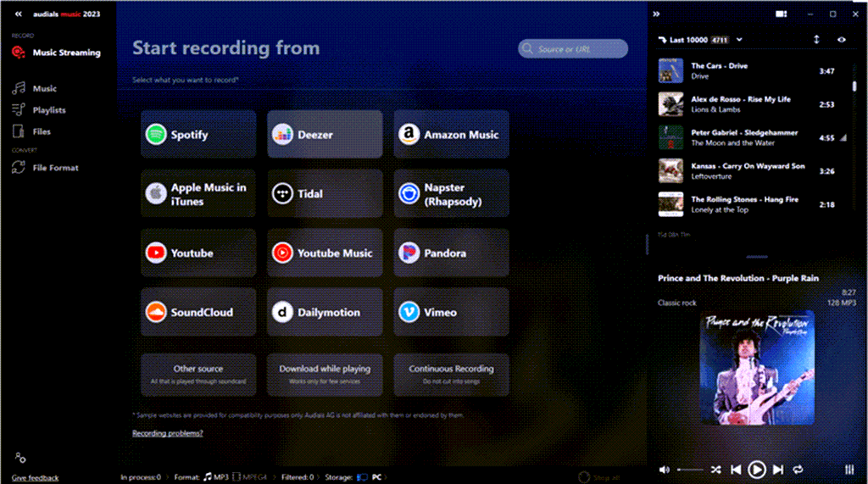Click the play button
This screenshot has width=868, height=484.
(x=757, y=470)
